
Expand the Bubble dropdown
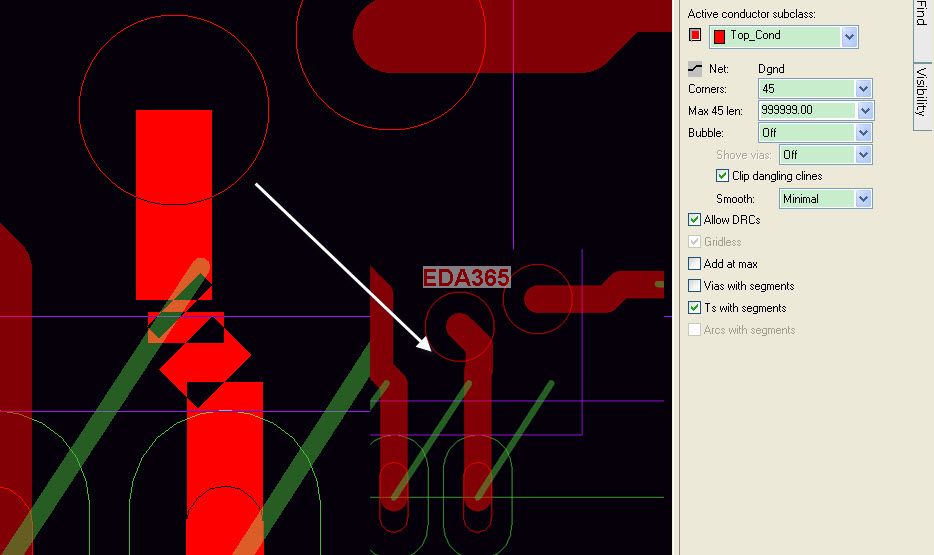pos(863,132)
